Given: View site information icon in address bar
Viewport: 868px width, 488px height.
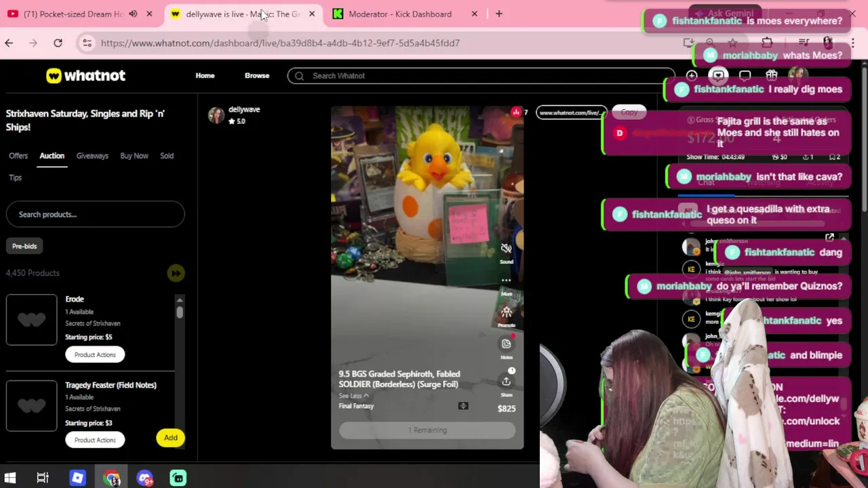Looking at the screenshot, I should [x=87, y=43].
